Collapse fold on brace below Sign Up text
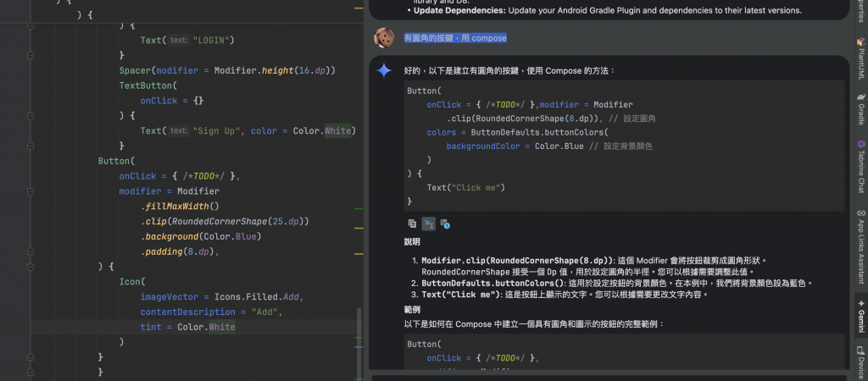 31,146
